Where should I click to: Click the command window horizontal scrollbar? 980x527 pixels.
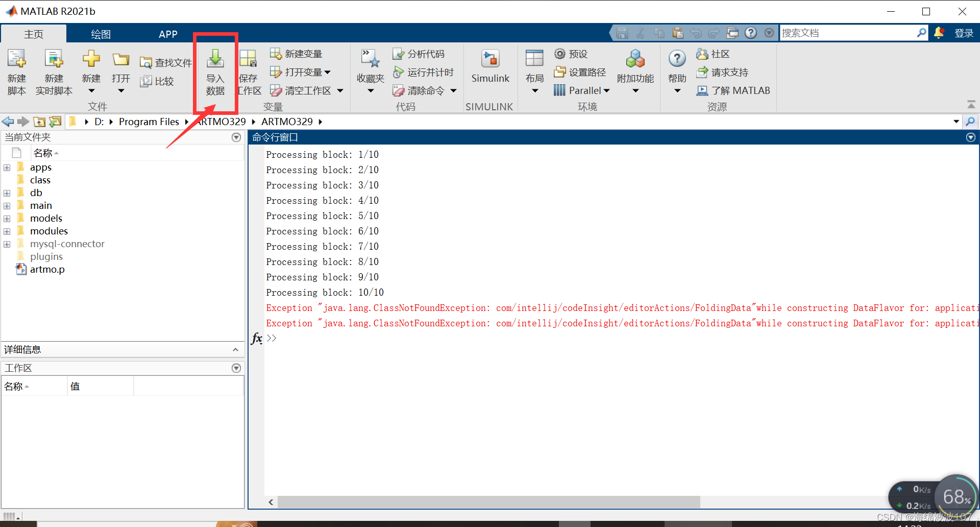pos(489,502)
